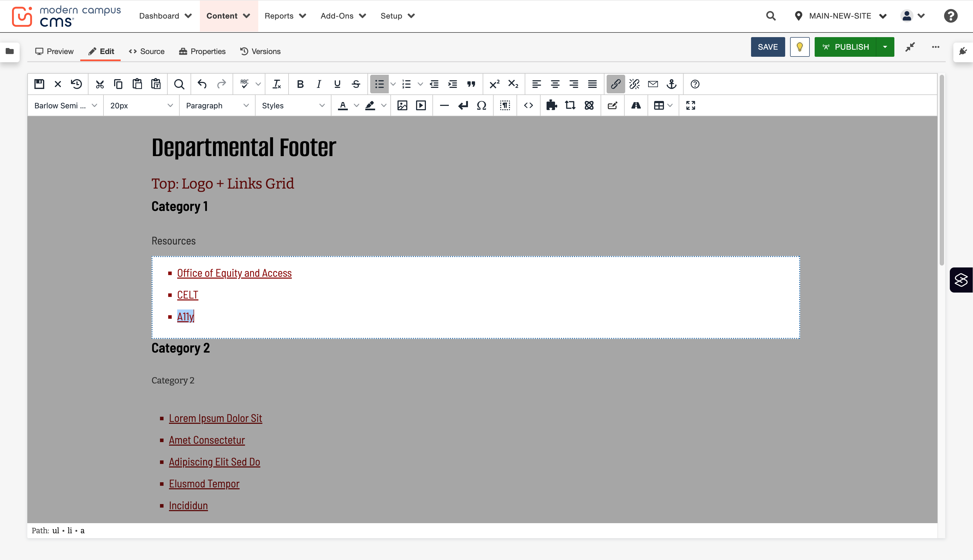Open the code view brackets icon
Screen dimensions: 973x560
point(528,105)
